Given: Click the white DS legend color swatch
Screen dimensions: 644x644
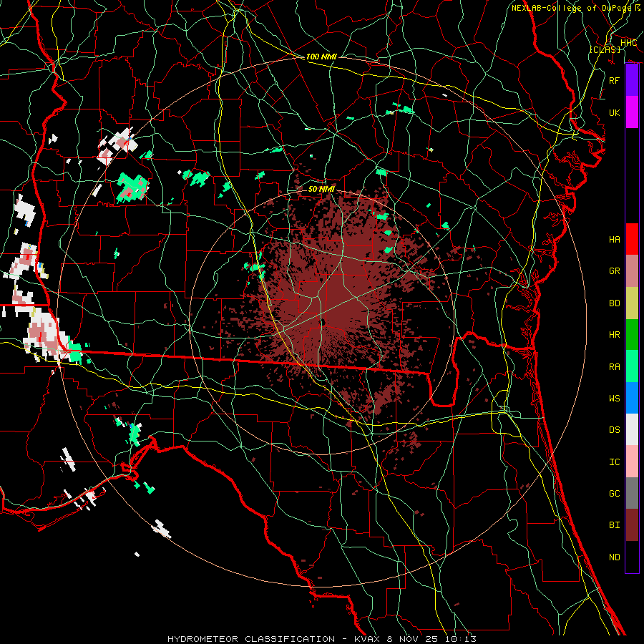Looking at the screenshot, I should [x=632, y=429].
